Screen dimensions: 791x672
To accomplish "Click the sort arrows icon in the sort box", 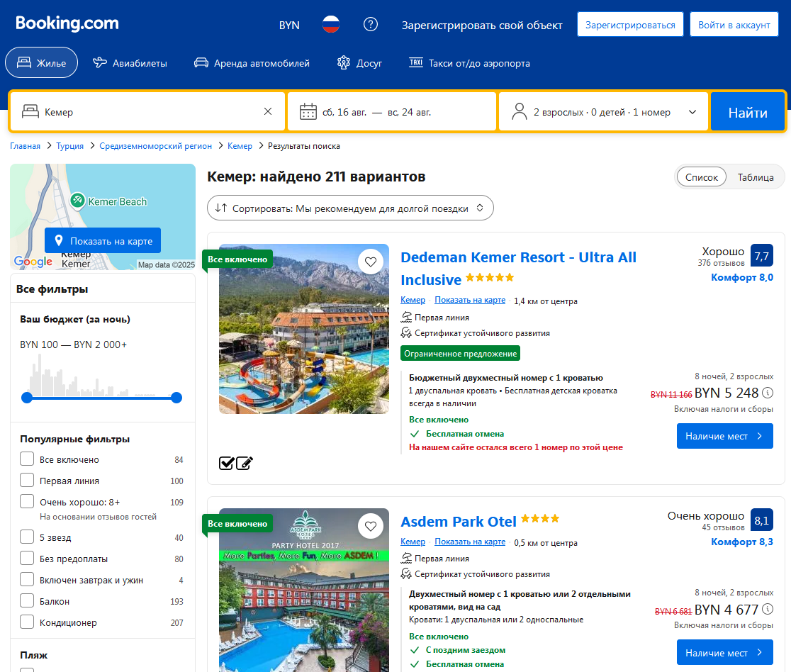I will [221, 208].
